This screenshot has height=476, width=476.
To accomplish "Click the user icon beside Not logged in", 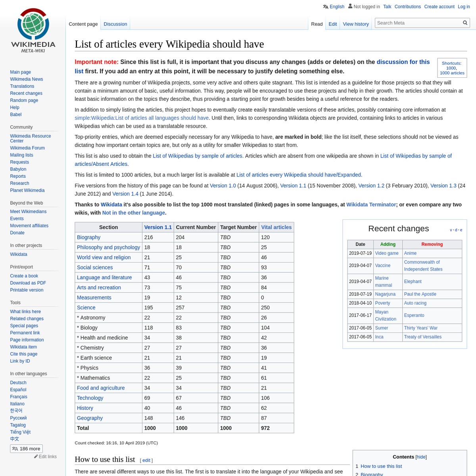I will coord(350,6).
